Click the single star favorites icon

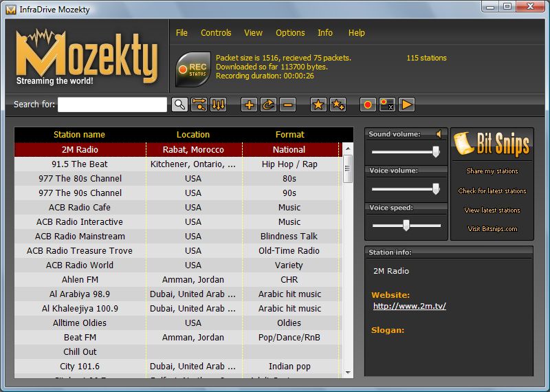point(318,105)
